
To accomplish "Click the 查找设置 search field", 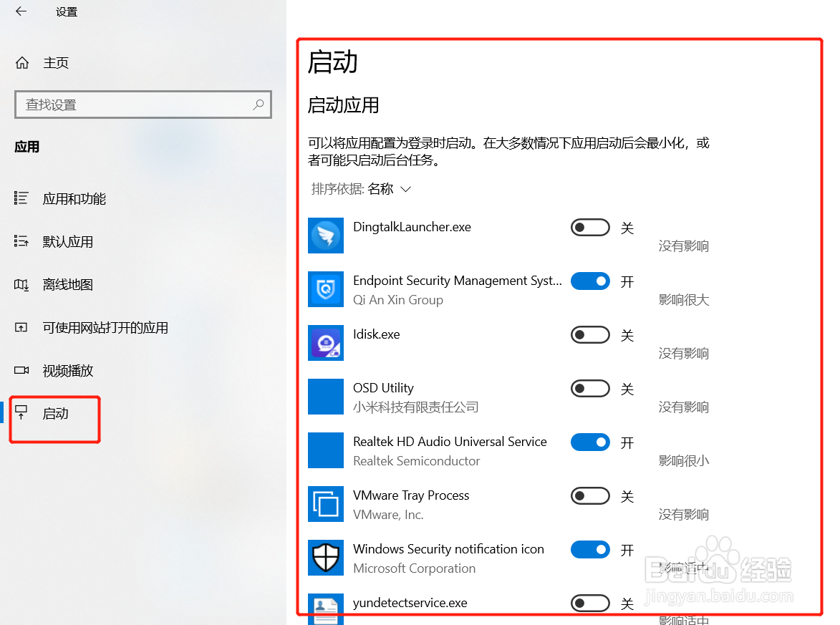I will pos(143,105).
